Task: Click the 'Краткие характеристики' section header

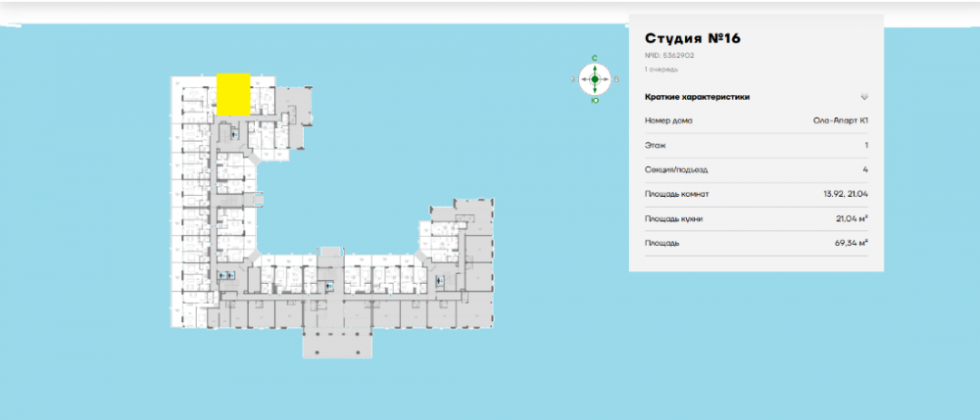Action: [x=697, y=97]
